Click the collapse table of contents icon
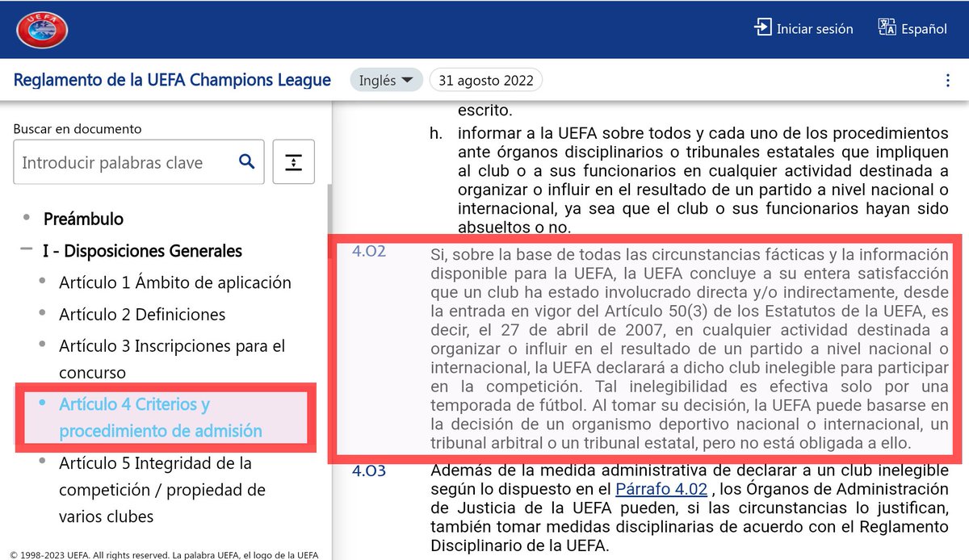 tap(293, 162)
